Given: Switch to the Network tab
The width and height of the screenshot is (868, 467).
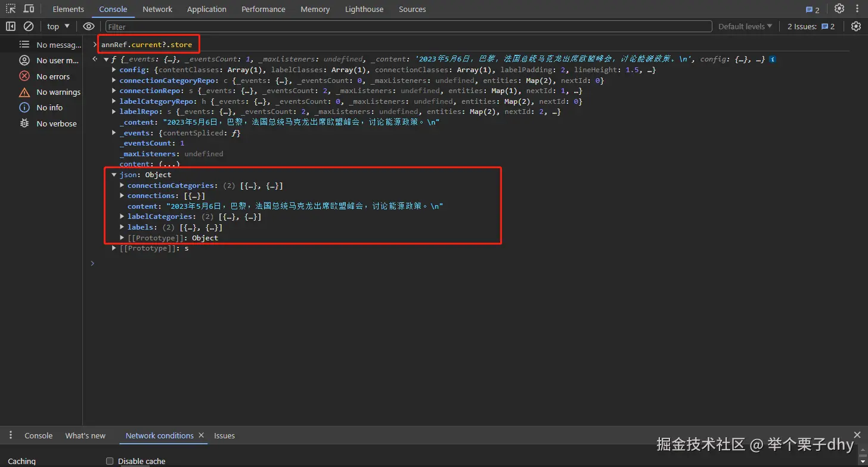Looking at the screenshot, I should pos(157,9).
